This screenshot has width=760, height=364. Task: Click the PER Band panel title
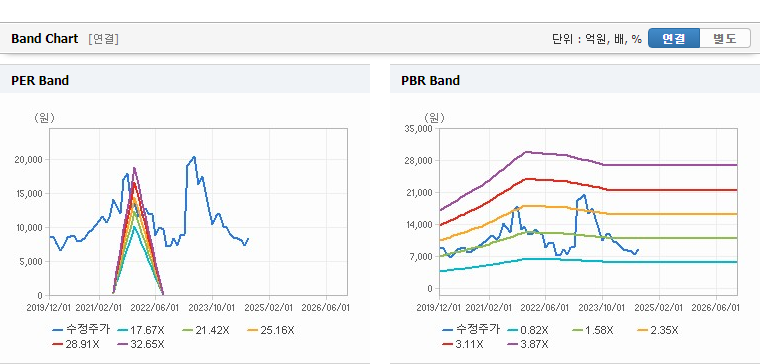(x=40, y=80)
